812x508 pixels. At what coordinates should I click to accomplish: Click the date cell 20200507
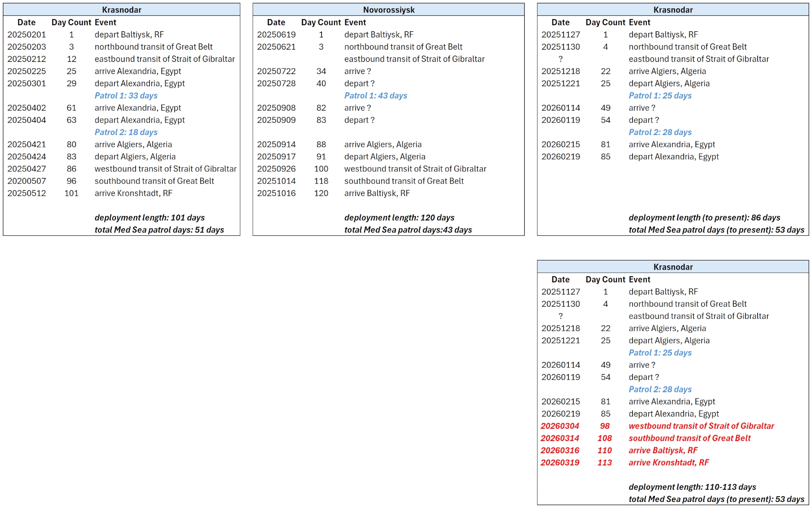tap(27, 181)
